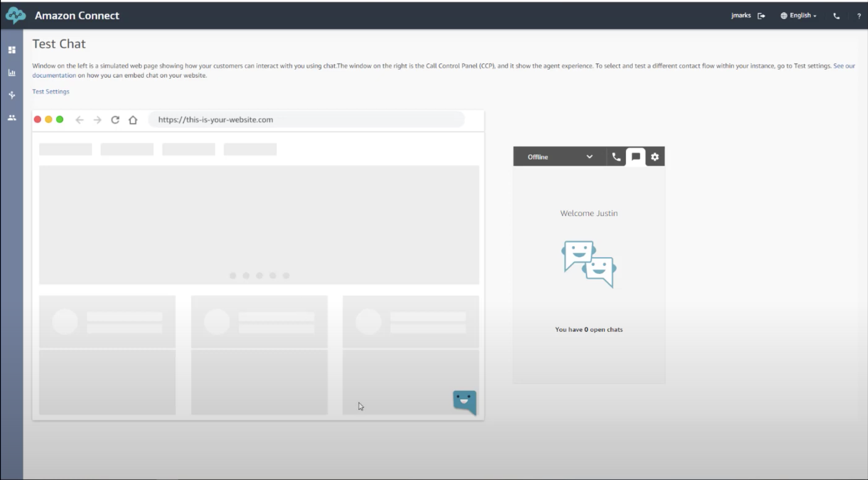Viewport: 868px width, 480px height.
Task: Click the green window dot in simulated browser
Action: 60,119
